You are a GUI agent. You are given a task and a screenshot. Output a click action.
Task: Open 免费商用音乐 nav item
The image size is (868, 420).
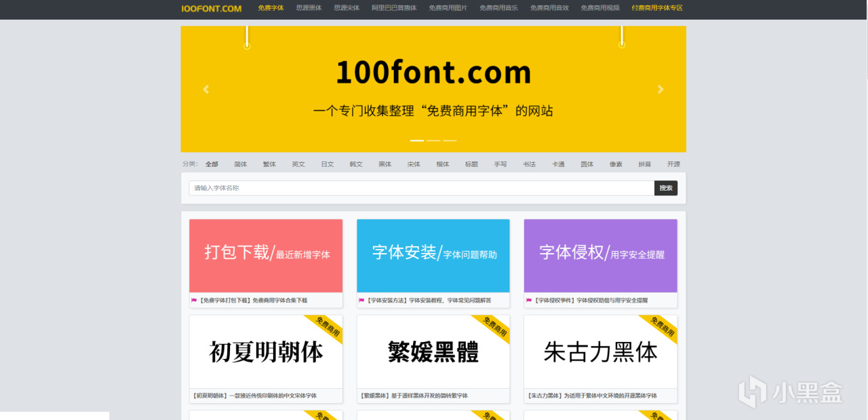pyautogui.click(x=498, y=8)
